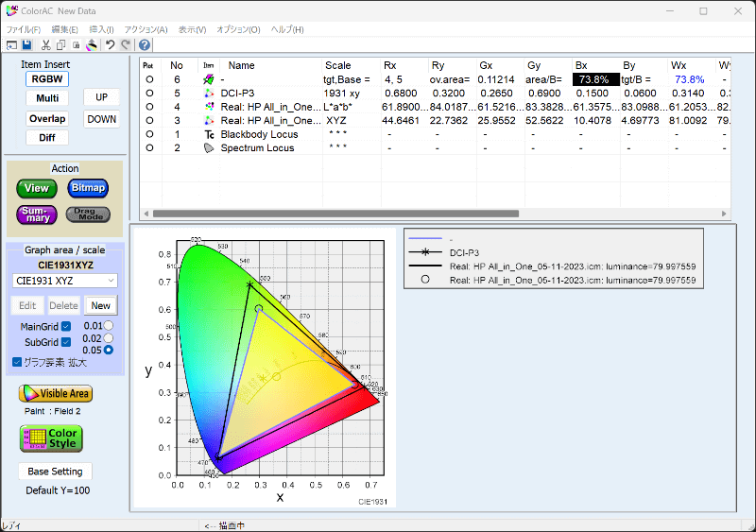Click the Save floppy disk toolbar icon
Viewport: 756px width, 532px height.
coord(26,44)
